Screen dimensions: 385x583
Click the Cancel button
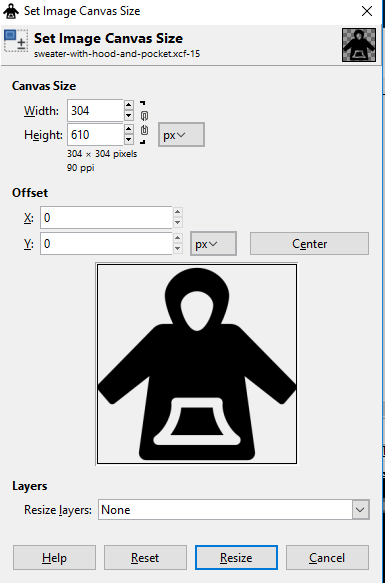327,558
